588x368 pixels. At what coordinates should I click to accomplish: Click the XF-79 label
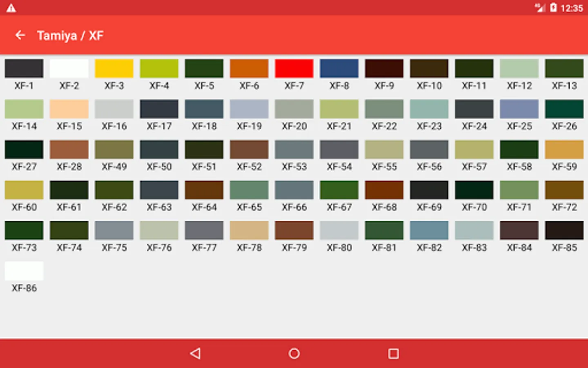294,248
